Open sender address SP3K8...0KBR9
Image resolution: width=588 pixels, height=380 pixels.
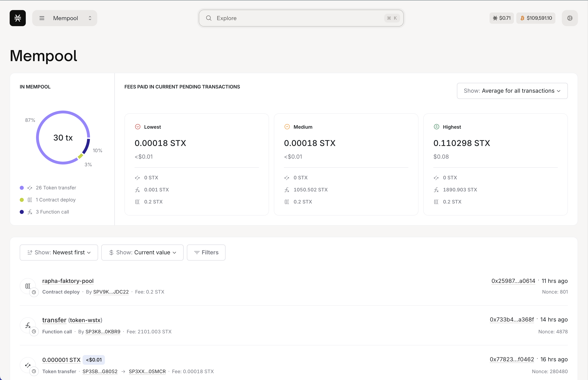click(103, 332)
